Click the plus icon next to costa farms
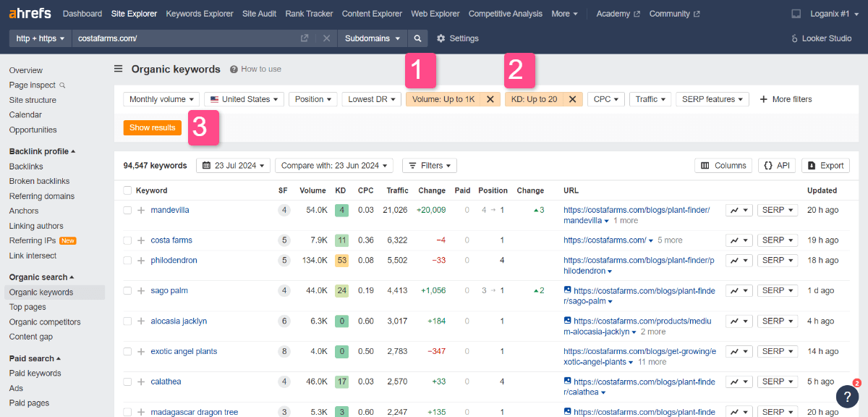The image size is (868, 417). 141,240
